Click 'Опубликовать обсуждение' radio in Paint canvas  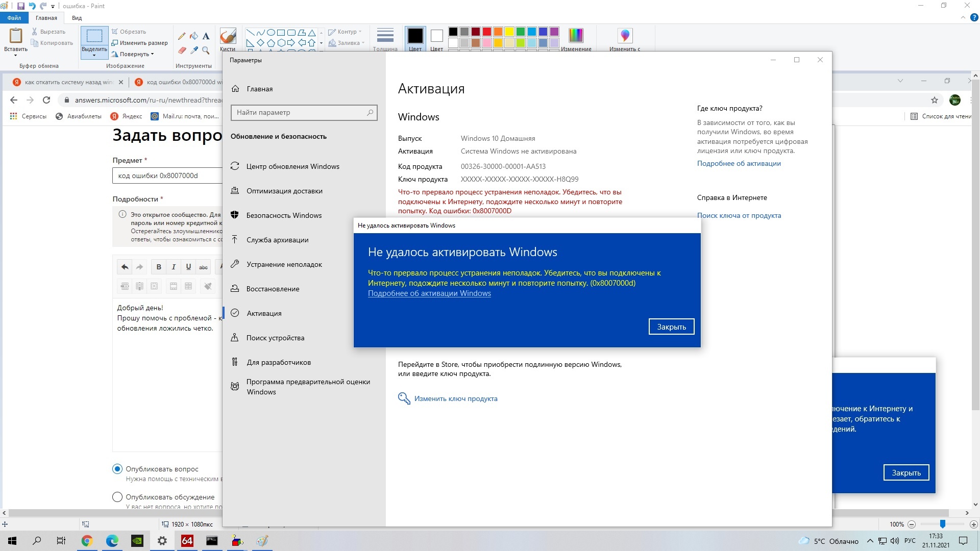[117, 497]
